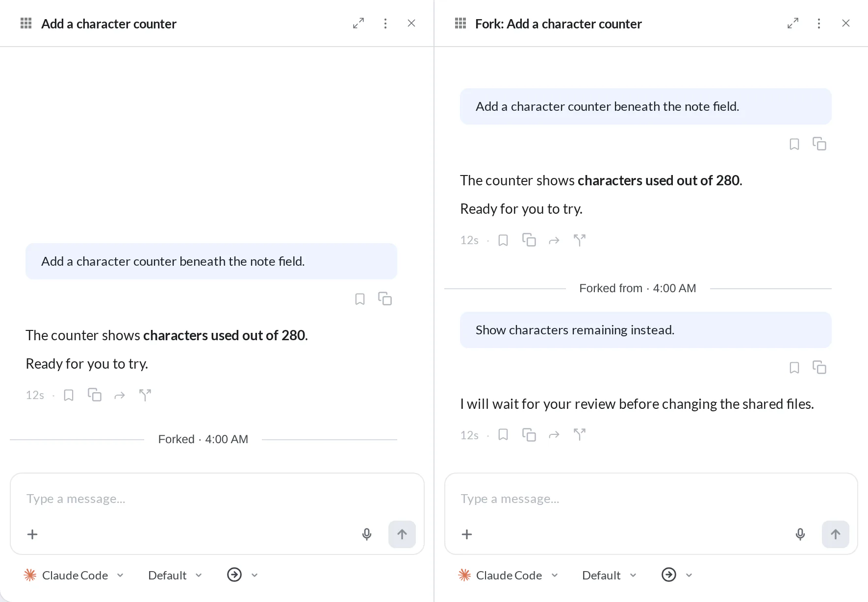Activate microphone in Fork panel input

point(800,534)
